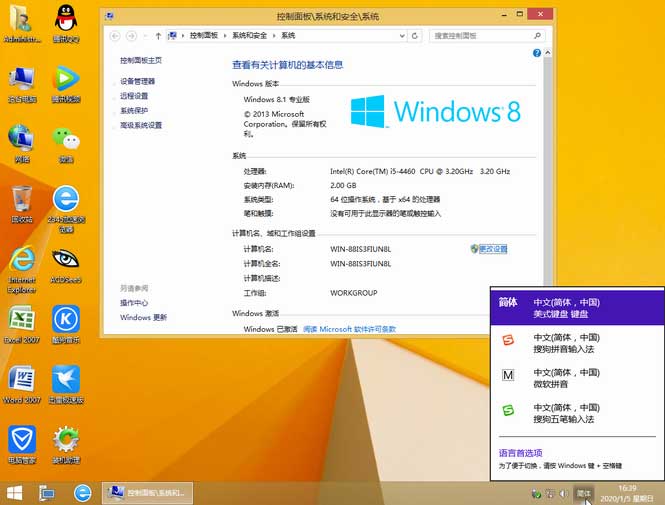The height and width of the screenshot is (505, 665).
Task: Click Windows 8.1 专业版 edition text
Action: [277, 100]
